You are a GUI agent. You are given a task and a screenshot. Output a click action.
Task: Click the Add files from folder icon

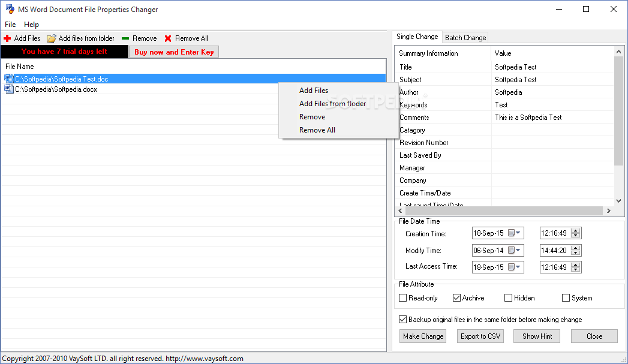[51, 38]
